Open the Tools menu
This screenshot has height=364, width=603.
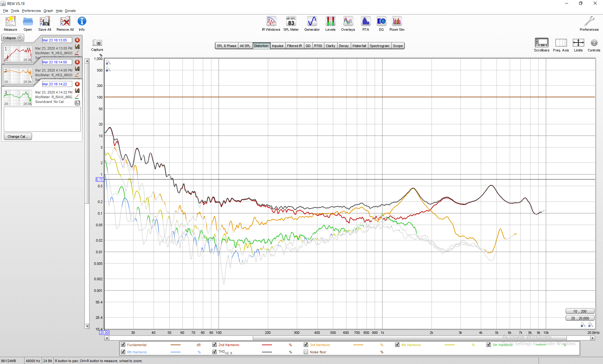click(x=15, y=11)
